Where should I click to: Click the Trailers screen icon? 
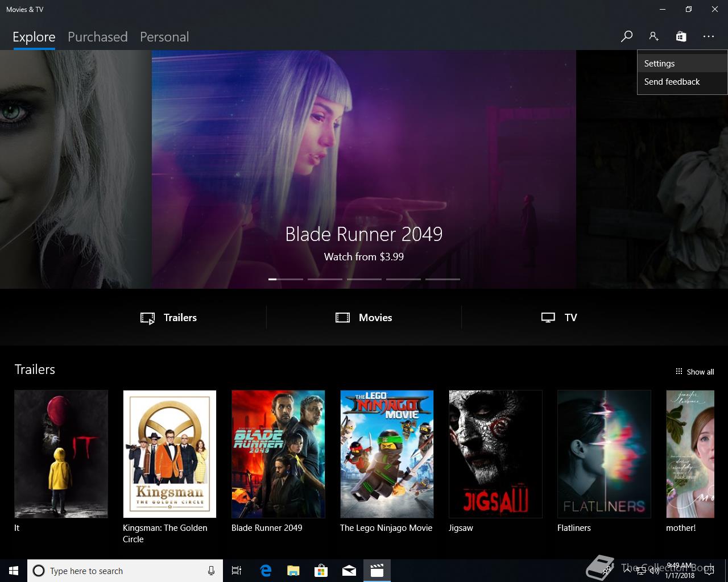tap(147, 318)
